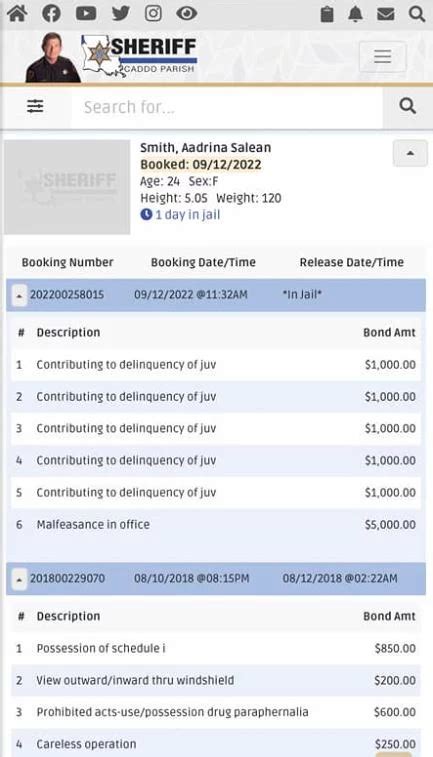433x757 pixels.
Task: Open the hamburger navigation menu
Action: 382,56
